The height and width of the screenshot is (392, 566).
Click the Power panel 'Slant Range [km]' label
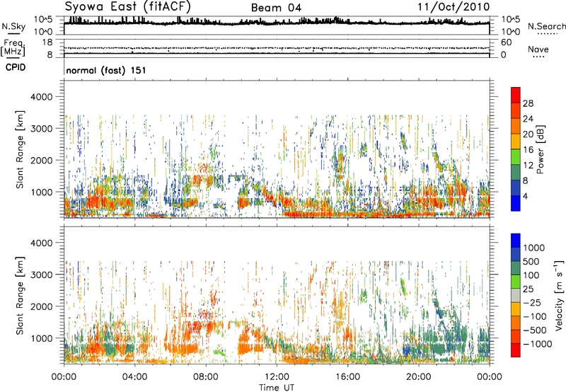click(x=20, y=149)
